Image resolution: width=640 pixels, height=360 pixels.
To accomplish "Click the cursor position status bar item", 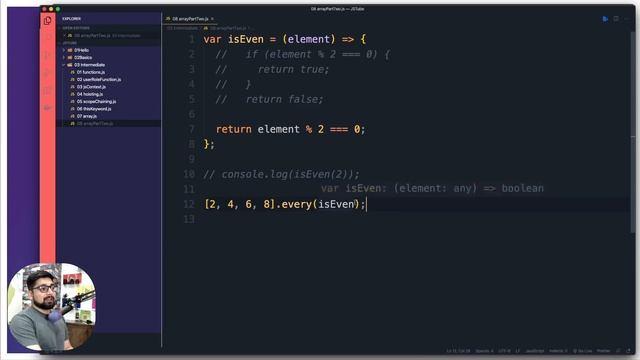I will 458,351.
